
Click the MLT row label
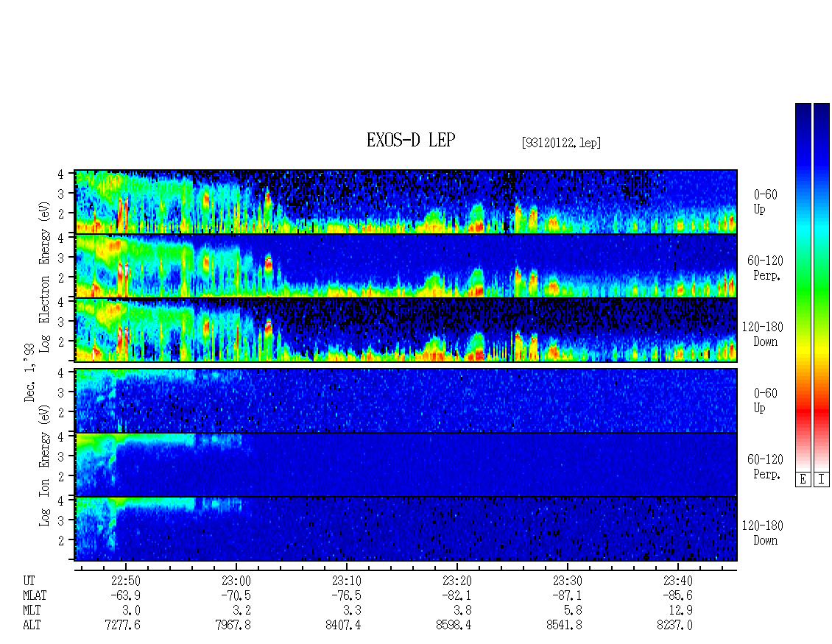point(32,610)
